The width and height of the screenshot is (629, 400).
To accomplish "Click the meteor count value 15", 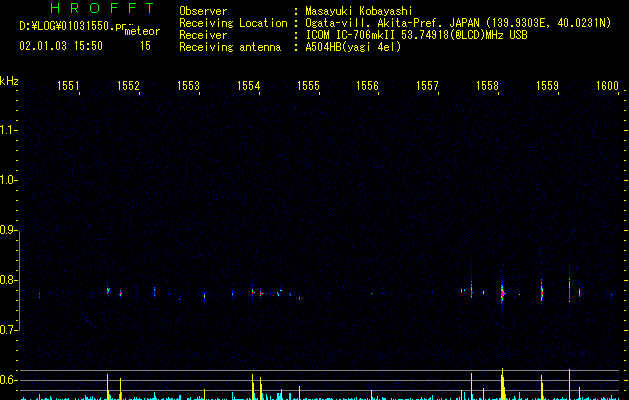I will coord(145,46).
